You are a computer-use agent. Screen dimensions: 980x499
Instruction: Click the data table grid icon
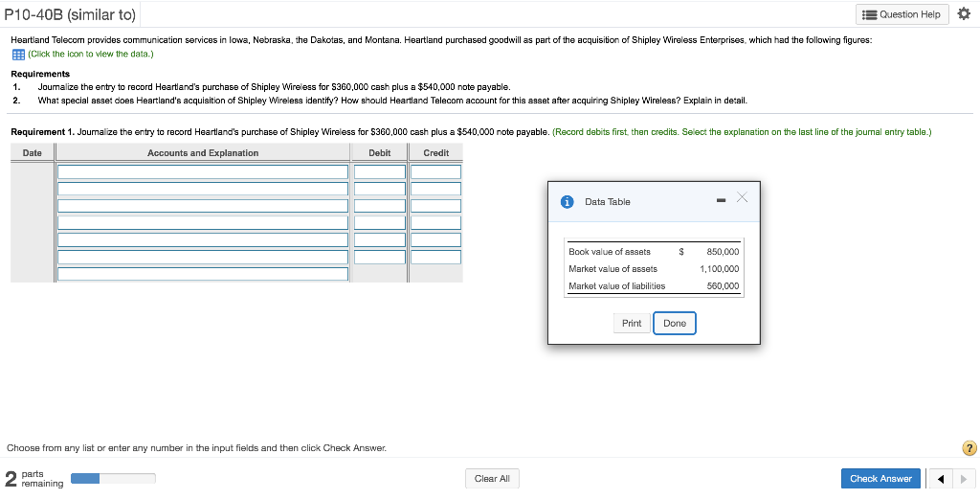click(18, 54)
